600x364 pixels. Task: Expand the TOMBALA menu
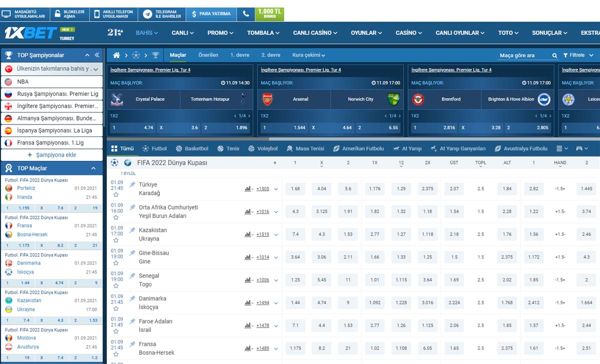263,33
